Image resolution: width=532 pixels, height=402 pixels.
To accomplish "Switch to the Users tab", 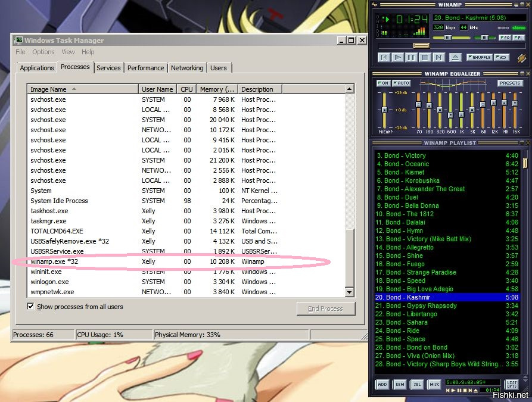I will pos(219,68).
